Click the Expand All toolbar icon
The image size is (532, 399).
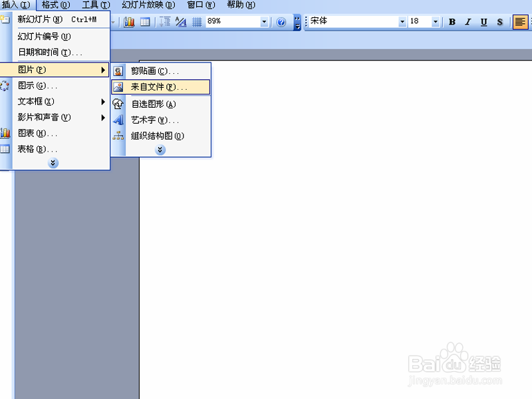165,22
